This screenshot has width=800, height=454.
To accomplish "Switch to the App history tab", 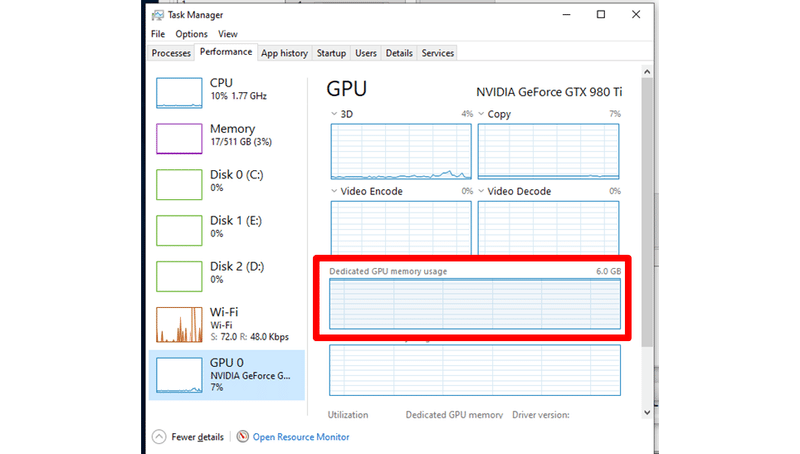I will pos(284,53).
